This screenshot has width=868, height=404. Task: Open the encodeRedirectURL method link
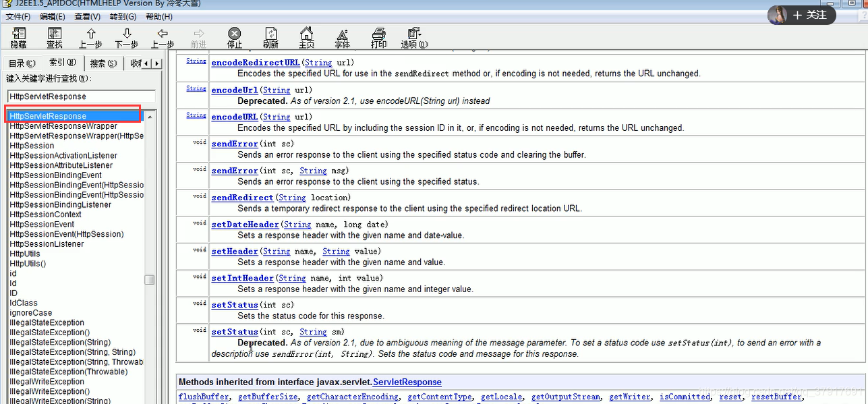pyautogui.click(x=255, y=63)
